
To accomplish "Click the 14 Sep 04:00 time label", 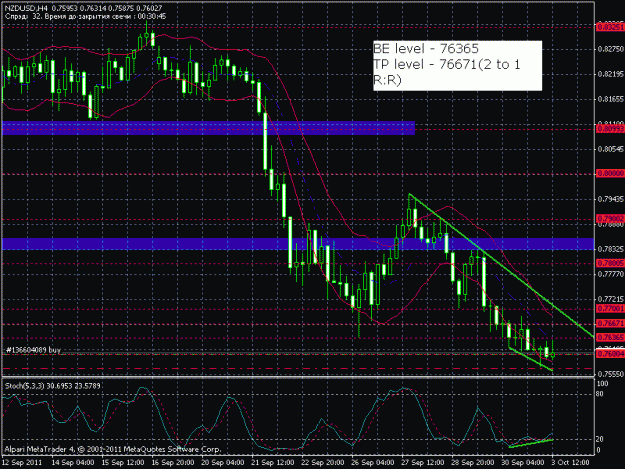I will (x=73, y=462).
